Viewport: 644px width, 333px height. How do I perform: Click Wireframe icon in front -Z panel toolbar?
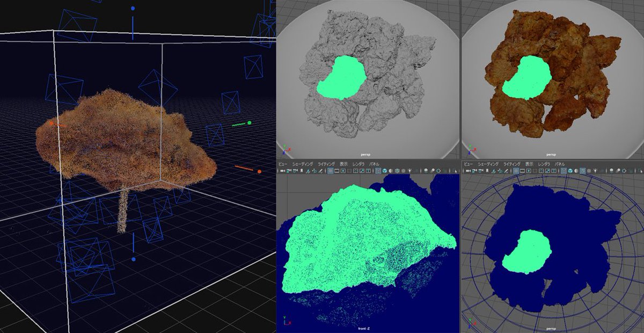[378, 171]
